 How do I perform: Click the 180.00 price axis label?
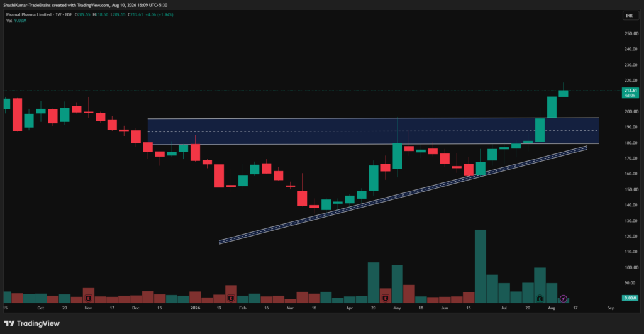[631, 143]
